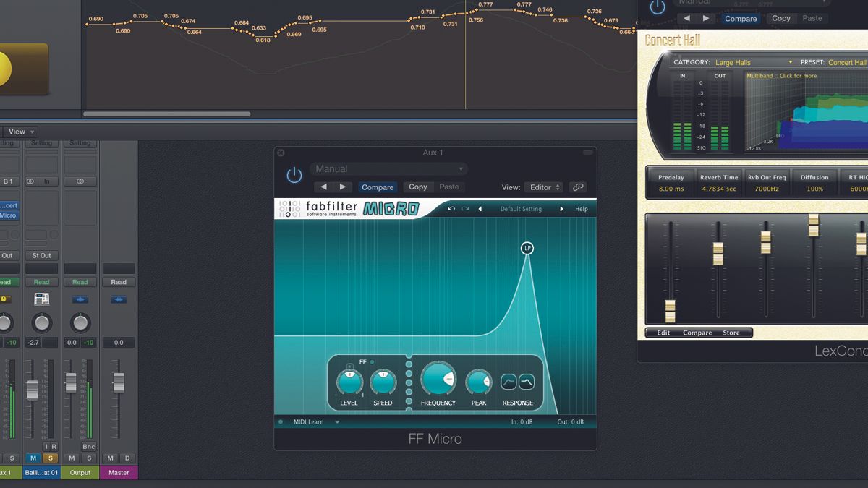
Task: Click the hardware I/O icon on Balli...at 01 strip
Action: click(41, 299)
